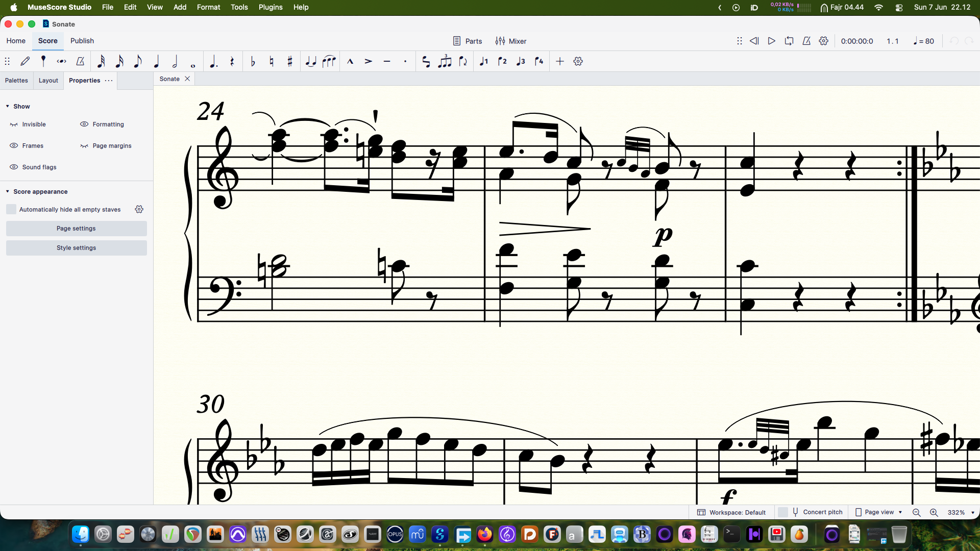Insert a rest with the rest icon
This screenshot has width=980, height=551.
pos(232,61)
